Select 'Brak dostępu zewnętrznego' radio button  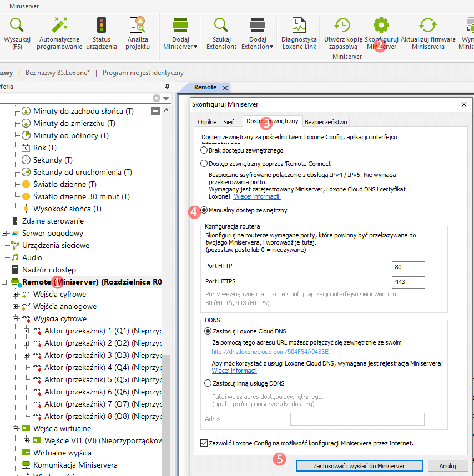point(204,150)
